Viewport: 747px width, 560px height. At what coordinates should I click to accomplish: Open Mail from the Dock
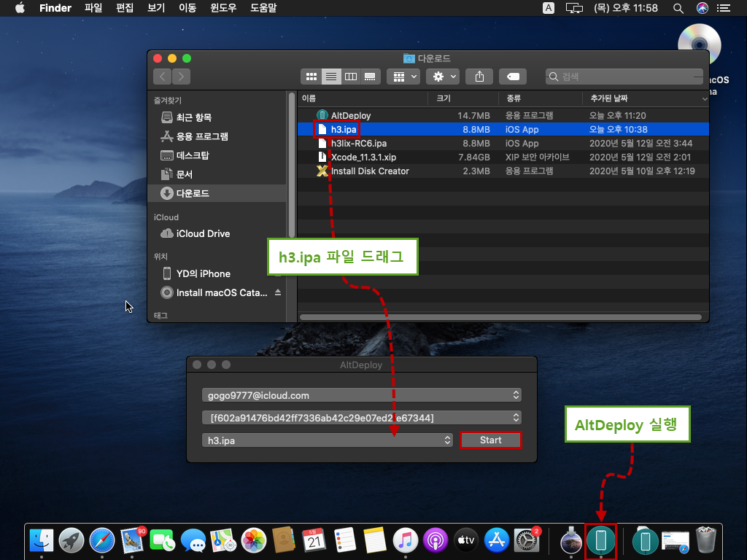click(x=132, y=540)
